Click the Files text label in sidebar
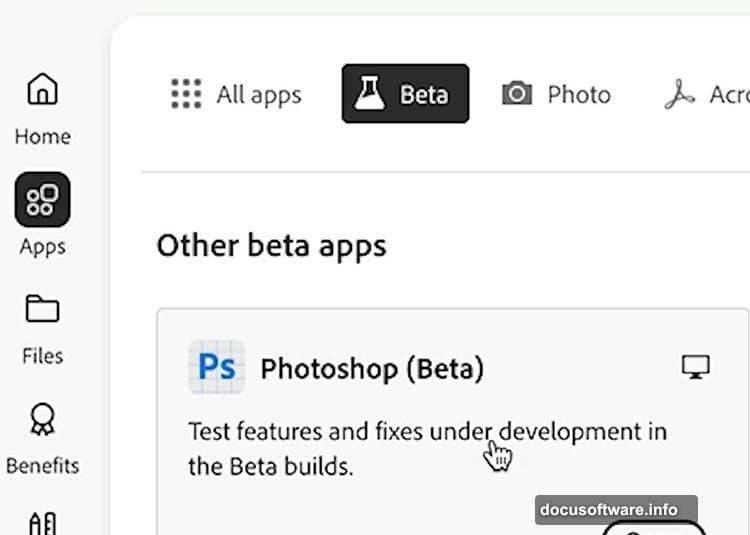This screenshot has width=750, height=535. tap(42, 356)
